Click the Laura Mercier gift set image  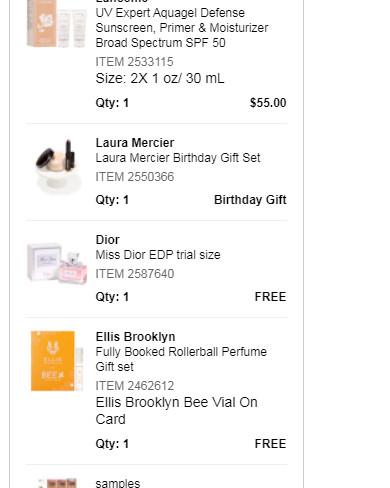click(57, 167)
